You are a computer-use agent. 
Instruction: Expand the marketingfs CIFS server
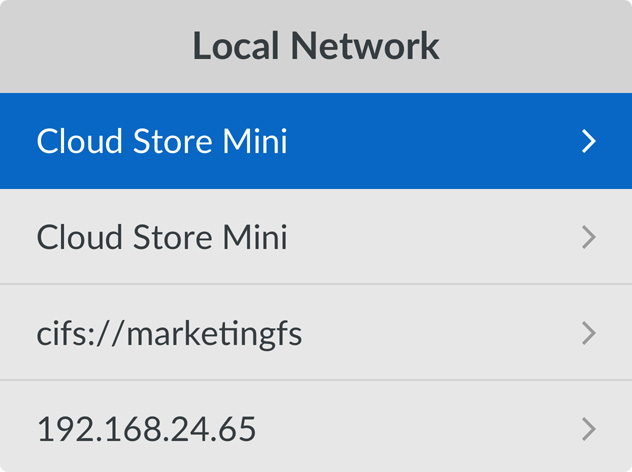click(589, 333)
